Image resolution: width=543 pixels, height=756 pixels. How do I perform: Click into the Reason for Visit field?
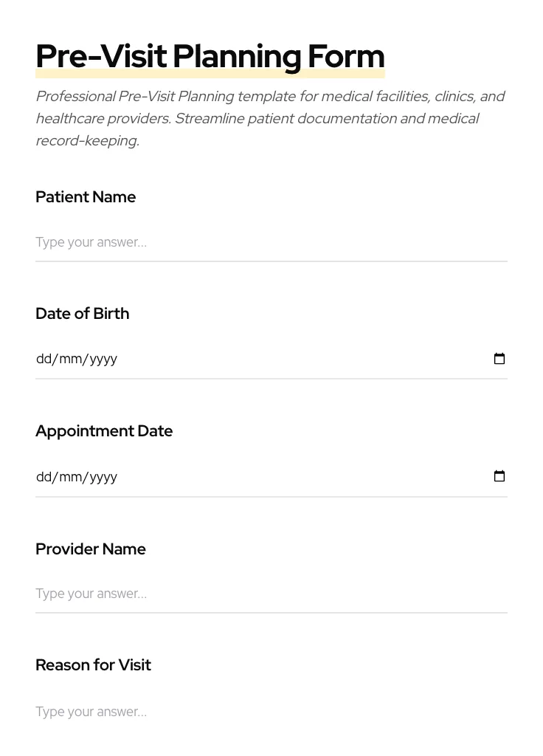(271, 712)
